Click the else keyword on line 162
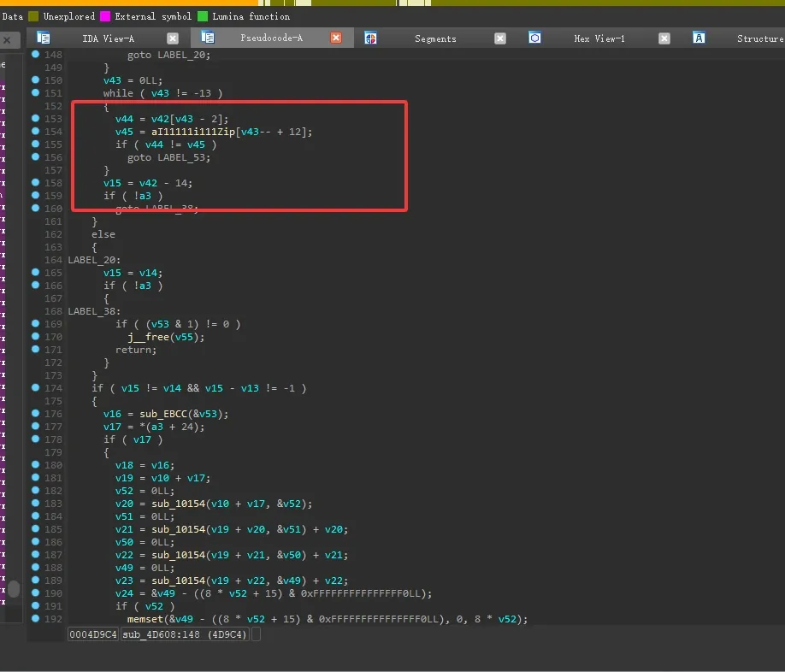Viewport: 785px width, 672px height. point(103,234)
